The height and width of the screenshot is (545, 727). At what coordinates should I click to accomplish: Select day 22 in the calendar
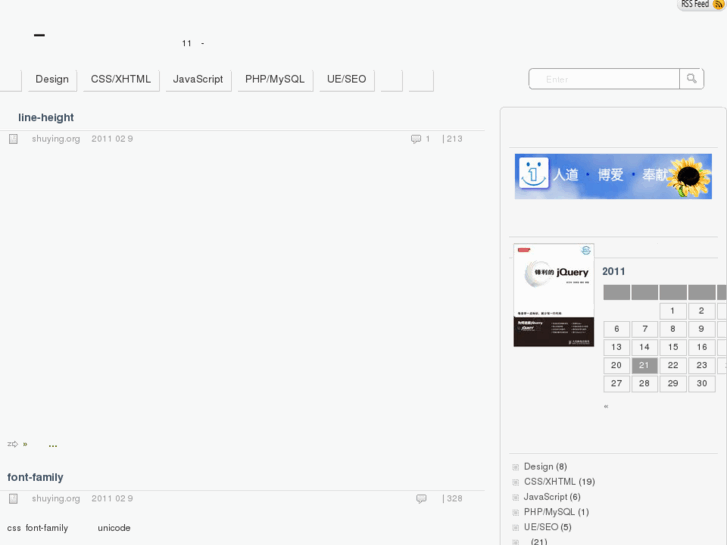(x=673, y=365)
